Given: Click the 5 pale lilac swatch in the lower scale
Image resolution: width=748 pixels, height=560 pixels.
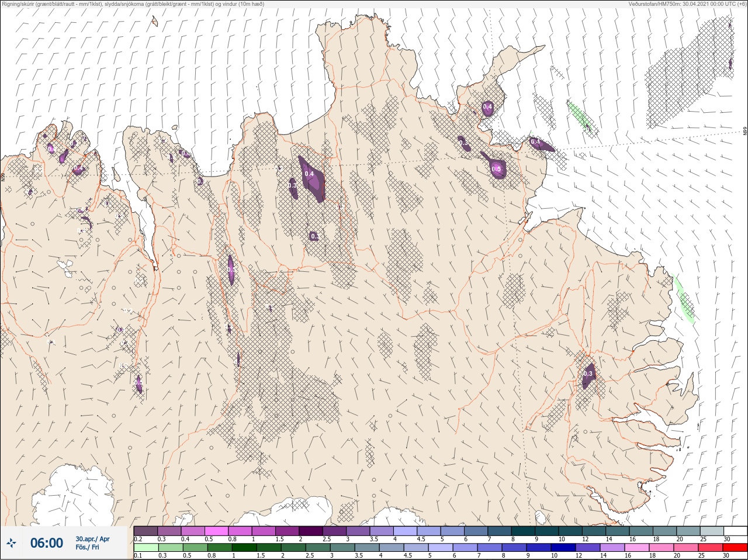Looking at the screenshot, I should click(440, 548).
